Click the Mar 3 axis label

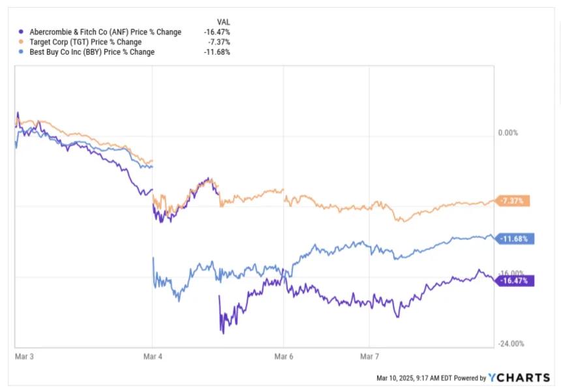coord(24,357)
